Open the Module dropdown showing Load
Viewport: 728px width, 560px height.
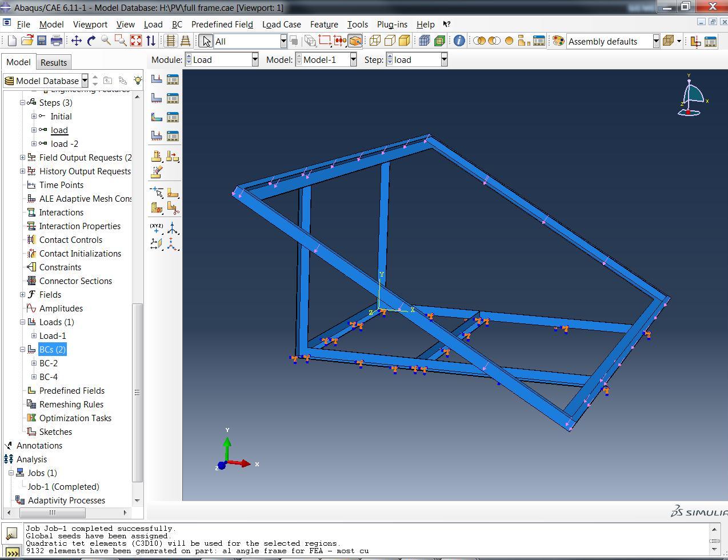pyautogui.click(x=255, y=59)
